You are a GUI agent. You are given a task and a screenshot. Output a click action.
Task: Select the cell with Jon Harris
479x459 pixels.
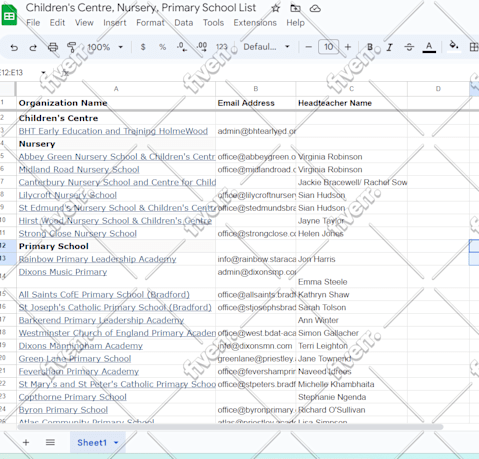[x=351, y=259]
